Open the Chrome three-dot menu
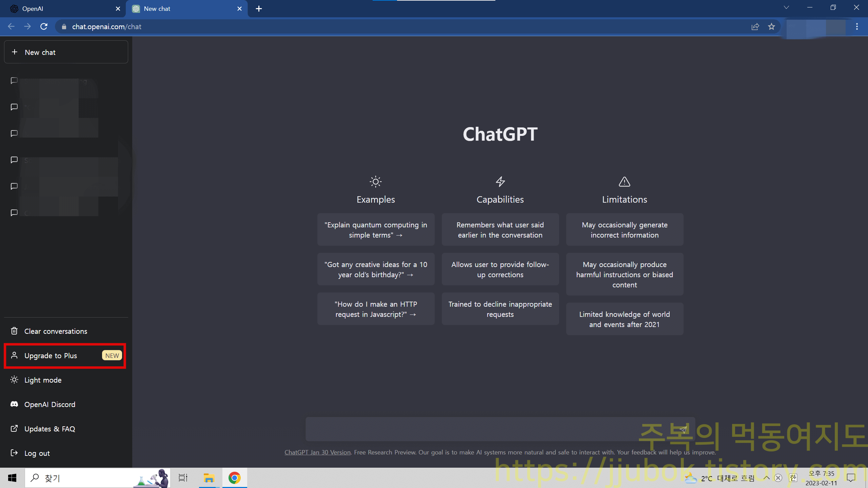Viewport: 868px width, 488px height. coord(857,26)
